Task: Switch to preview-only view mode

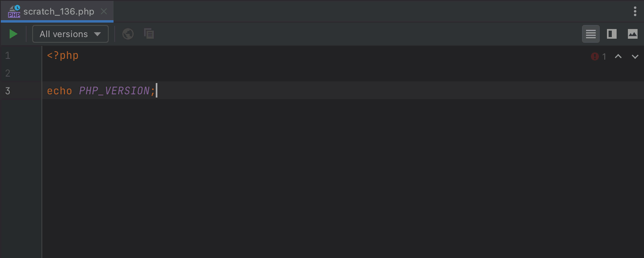Action: coord(633,34)
